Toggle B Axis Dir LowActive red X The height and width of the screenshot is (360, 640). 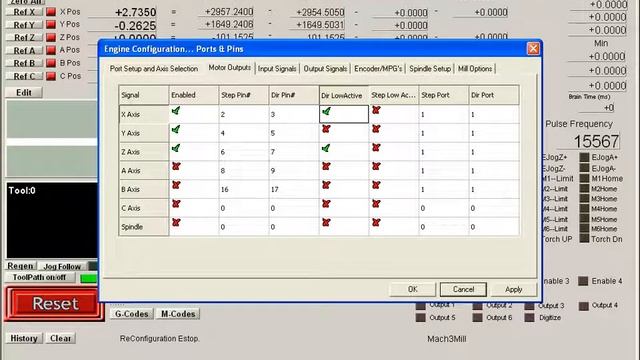click(x=326, y=185)
